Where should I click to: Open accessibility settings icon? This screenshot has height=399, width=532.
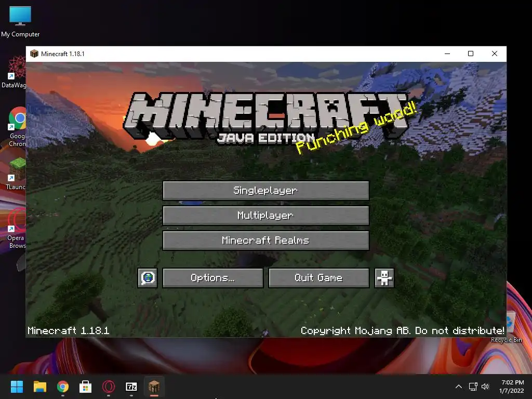pyautogui.click(x=384, y=278)
